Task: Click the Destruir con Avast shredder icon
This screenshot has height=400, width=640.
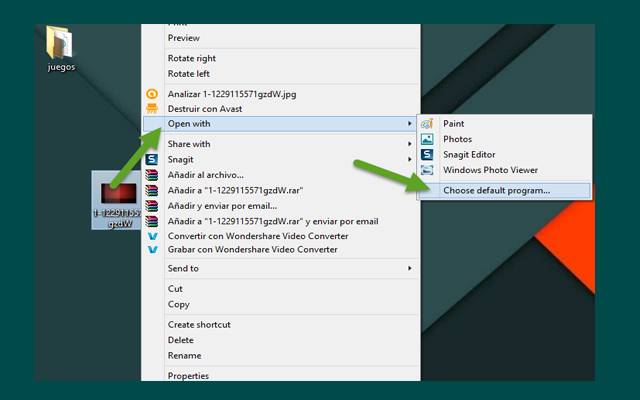Action: click(152, 109)
